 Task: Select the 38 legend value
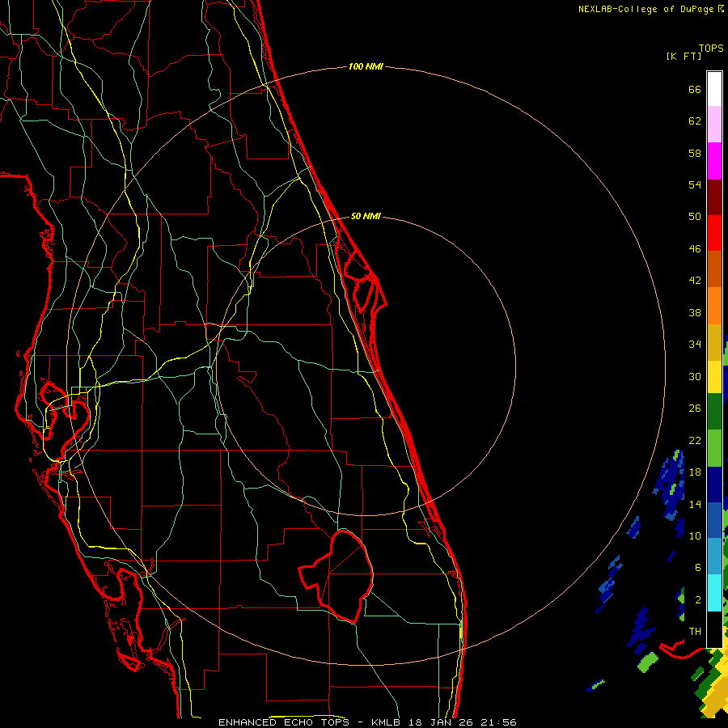695,312
